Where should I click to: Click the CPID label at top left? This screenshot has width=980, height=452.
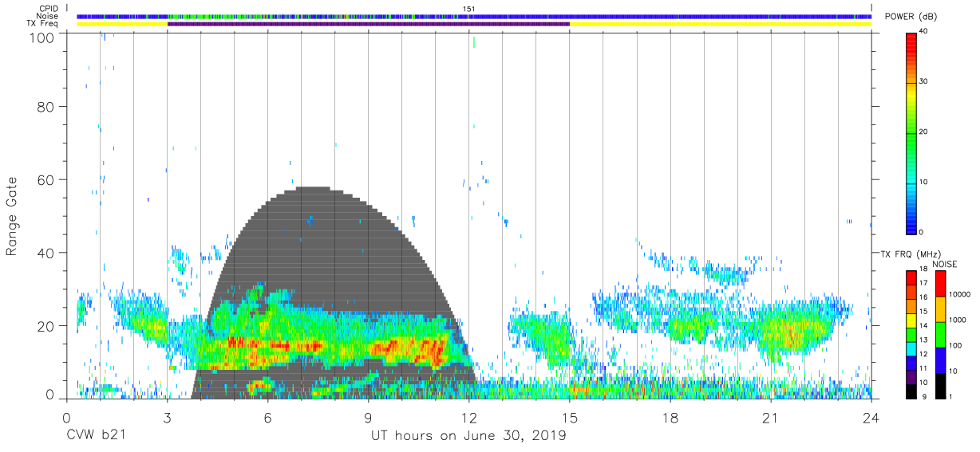tap(47, 9)
